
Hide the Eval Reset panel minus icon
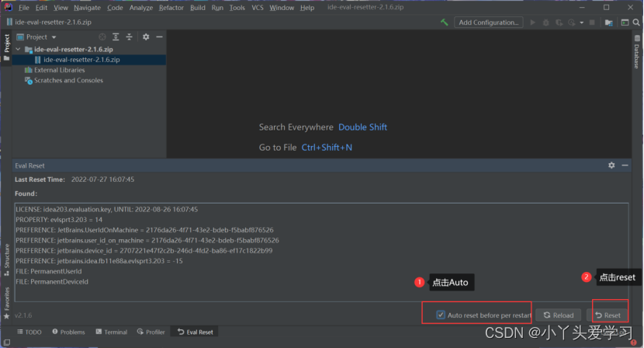point(625,165)
